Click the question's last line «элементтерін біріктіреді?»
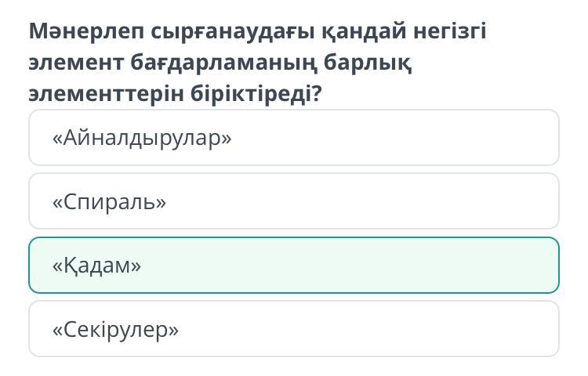The width and height of the screenshot is (588, 376). tap(176, 94)
